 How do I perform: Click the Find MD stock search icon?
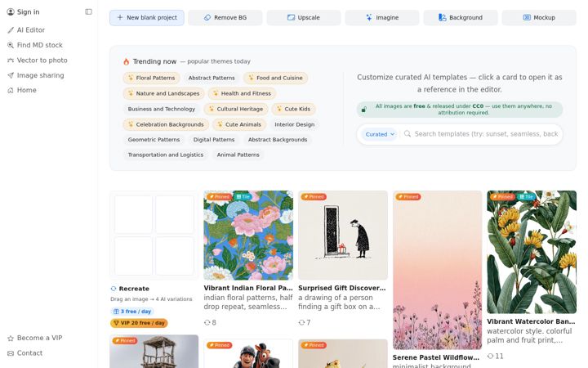point(11,45)
